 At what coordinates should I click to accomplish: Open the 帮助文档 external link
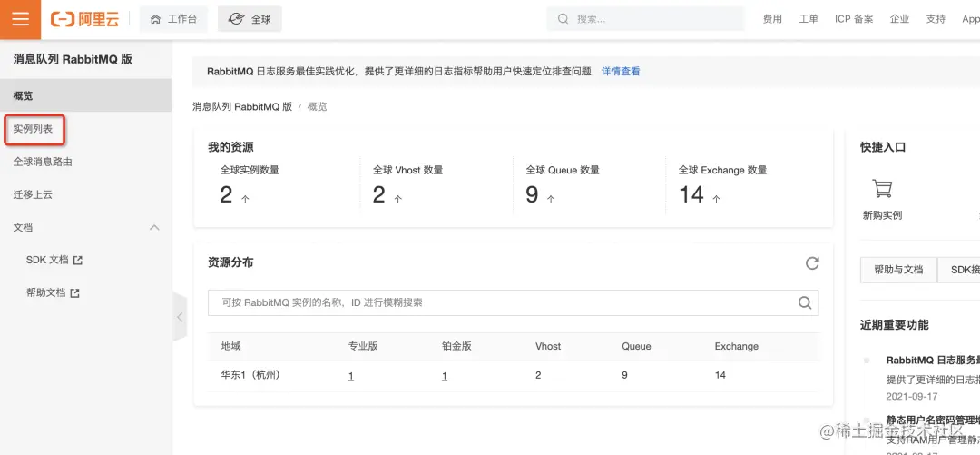(x=53, y=292)
